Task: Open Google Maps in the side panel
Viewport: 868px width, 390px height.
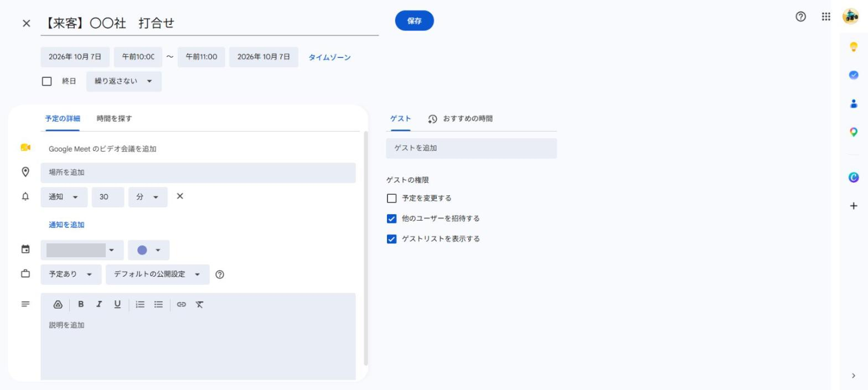Action: tap(854, 132)
